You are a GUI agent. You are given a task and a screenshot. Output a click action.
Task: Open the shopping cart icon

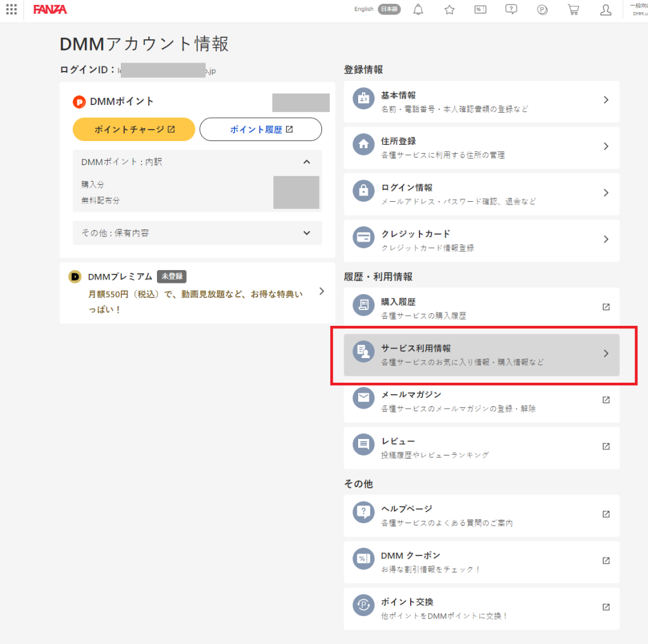coord(573,9)
